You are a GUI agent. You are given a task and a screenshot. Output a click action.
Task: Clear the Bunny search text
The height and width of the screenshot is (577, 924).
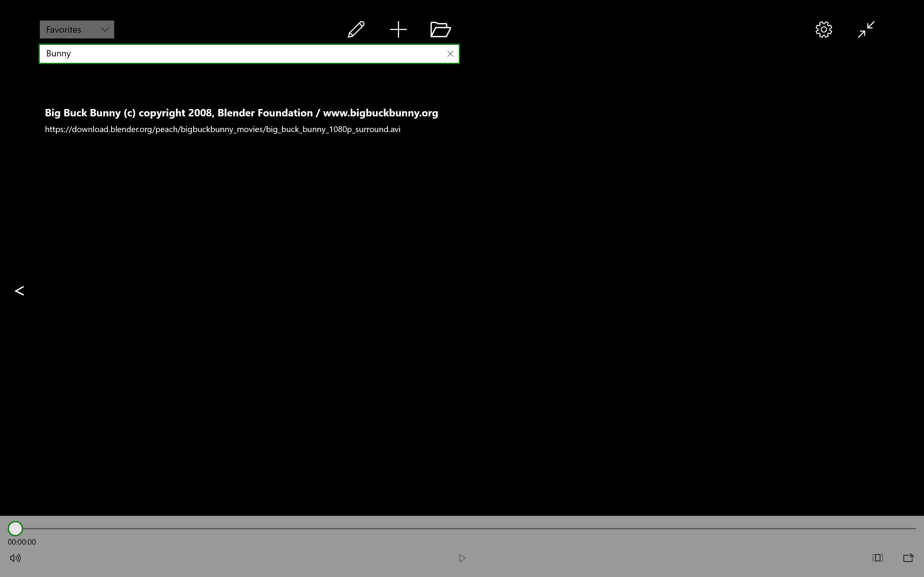point(450,54)
